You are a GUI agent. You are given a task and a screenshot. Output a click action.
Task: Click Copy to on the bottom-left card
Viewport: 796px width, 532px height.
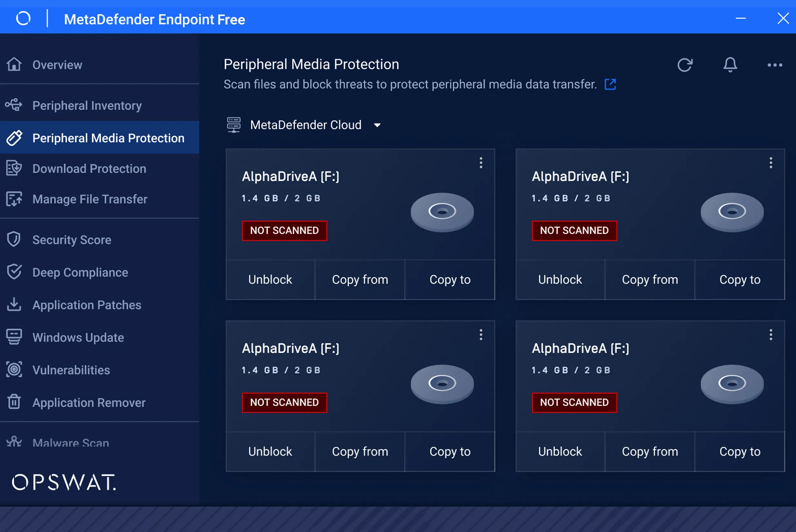[x=450, y=452]
